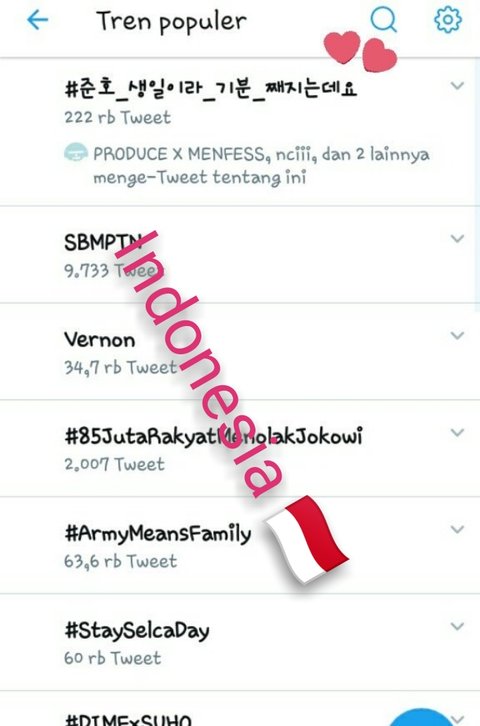Open chevron menu for #ArmyMeansFamily

click(x=457, y=529)
